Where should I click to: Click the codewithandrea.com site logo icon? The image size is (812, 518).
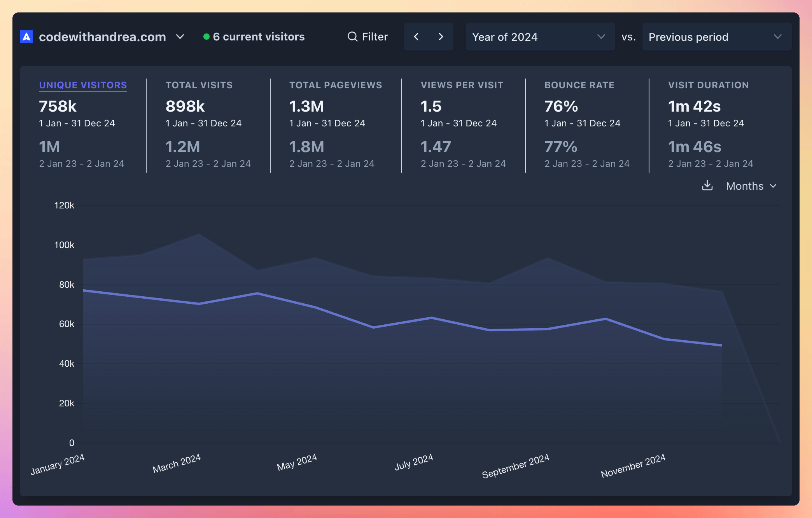coord(26,37)
